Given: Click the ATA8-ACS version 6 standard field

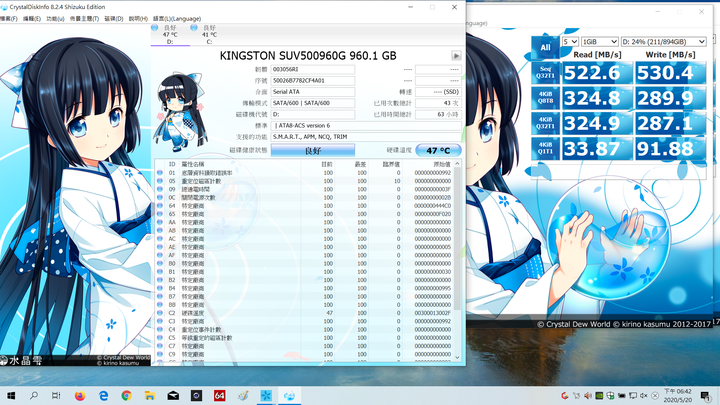Looking at the screenshot, I should point(366,125).
